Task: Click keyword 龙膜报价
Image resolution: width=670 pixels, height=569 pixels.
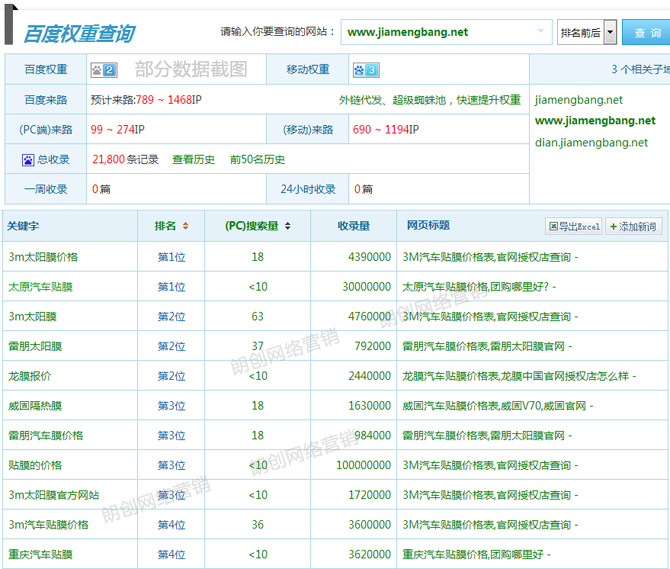Action: [30, 376]
